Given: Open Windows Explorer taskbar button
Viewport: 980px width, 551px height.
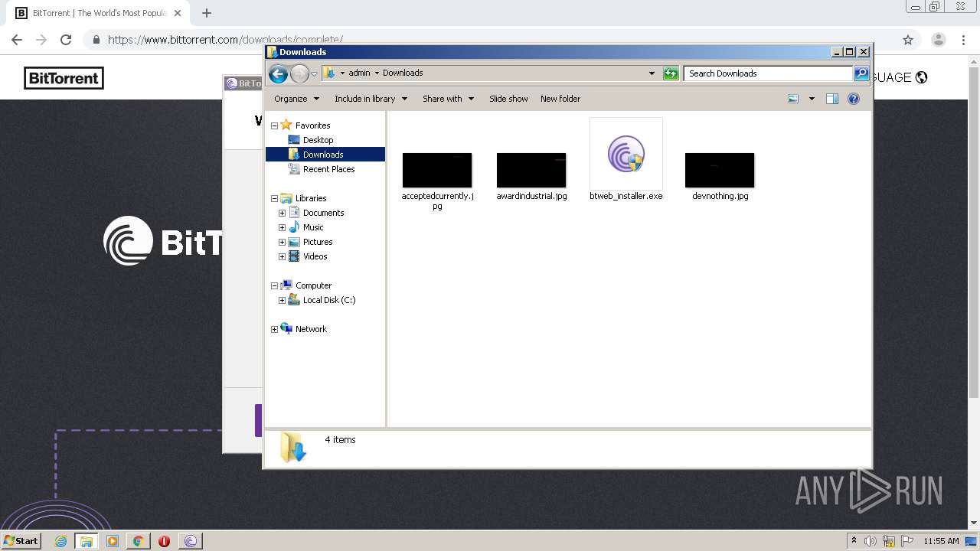Looking at the screenshot, I should coord(87,541).
